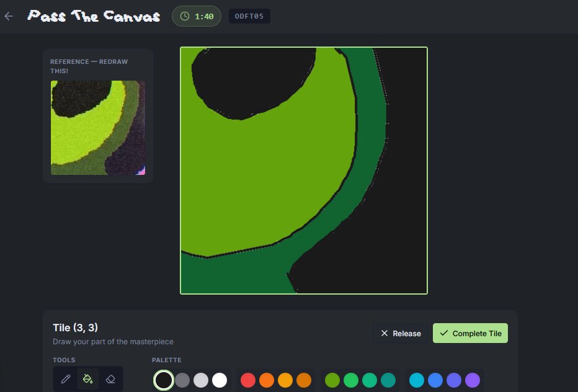Click the reference image thumbnail
The width and height of the screenshot is (578, 392).
[98, 128]
